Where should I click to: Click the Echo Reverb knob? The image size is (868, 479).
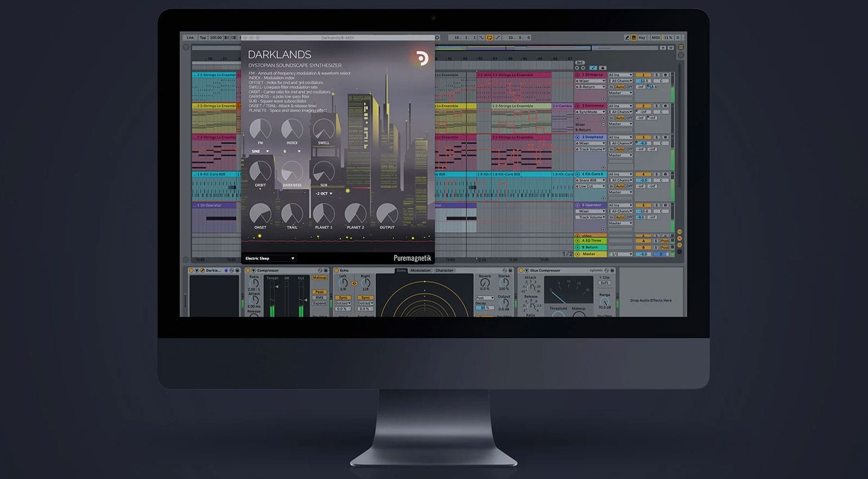(485, 283)
